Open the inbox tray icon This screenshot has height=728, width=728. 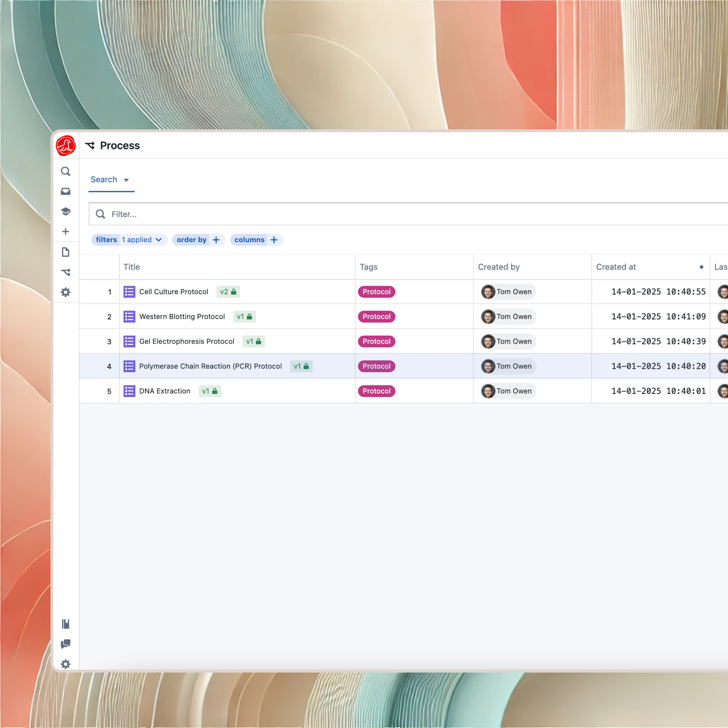[66, 191]
